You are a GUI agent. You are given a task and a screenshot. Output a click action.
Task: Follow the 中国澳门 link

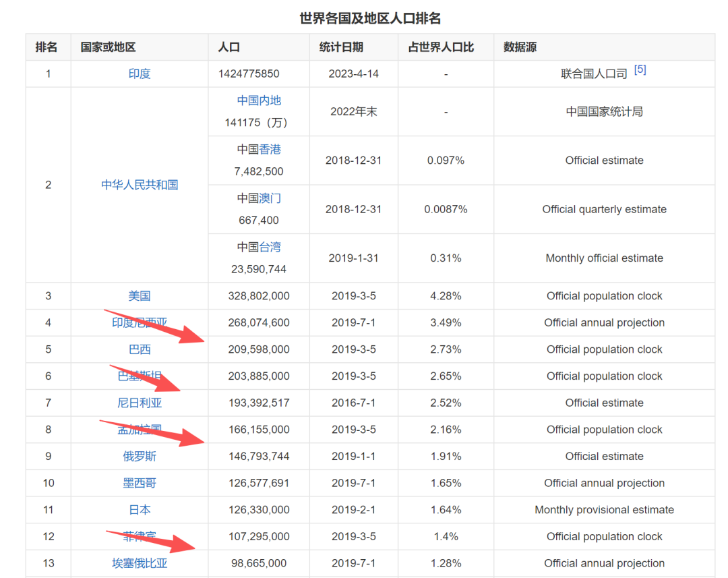(270, 198)
